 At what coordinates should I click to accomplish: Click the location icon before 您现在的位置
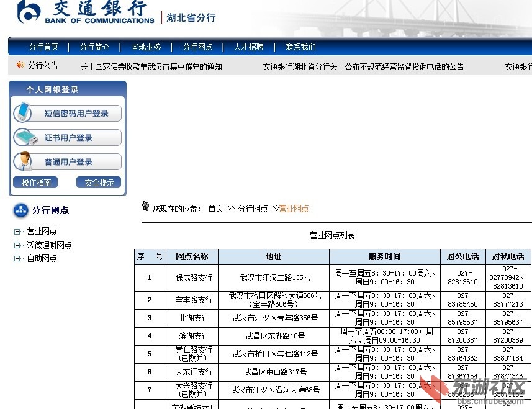145,206
